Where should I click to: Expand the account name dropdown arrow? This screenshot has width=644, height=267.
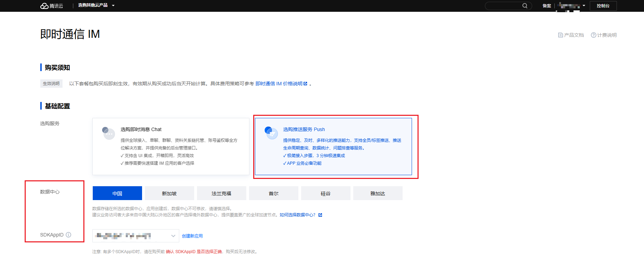click(x=584, y=6)
